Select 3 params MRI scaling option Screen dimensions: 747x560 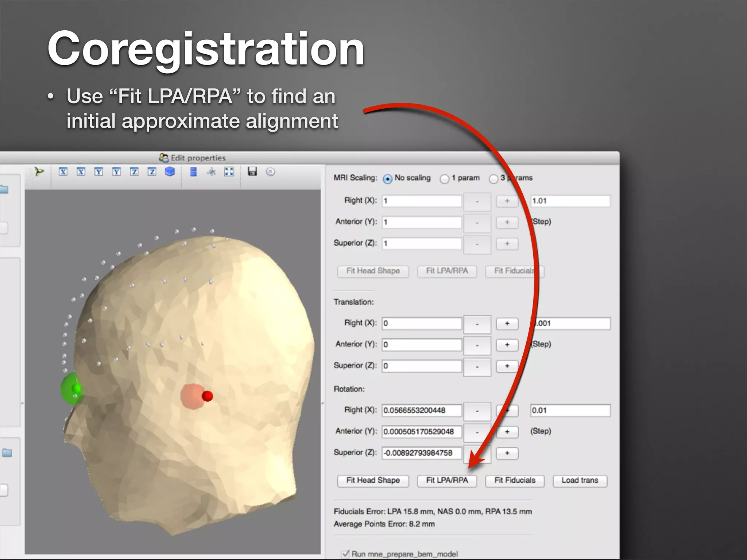click(494, 179)
